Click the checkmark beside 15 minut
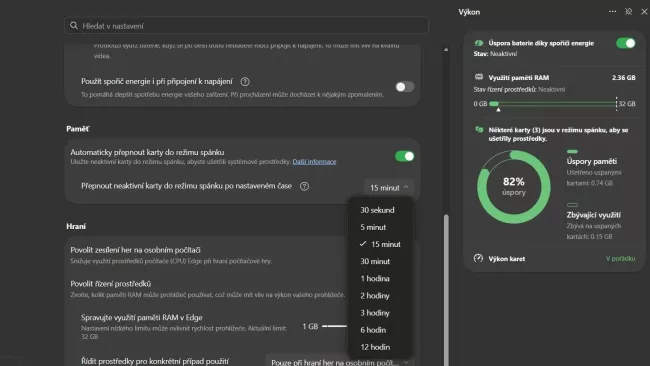650x366 pixels. 363,244
